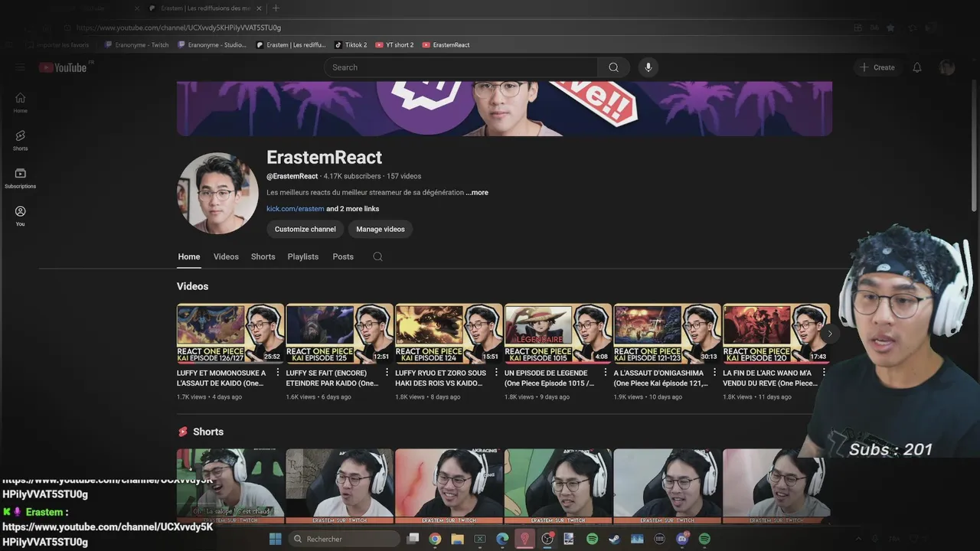The width and height of the screenshot is (980, 551).
Task: Launch Google Chrome from taskbar
Action: 435,539
